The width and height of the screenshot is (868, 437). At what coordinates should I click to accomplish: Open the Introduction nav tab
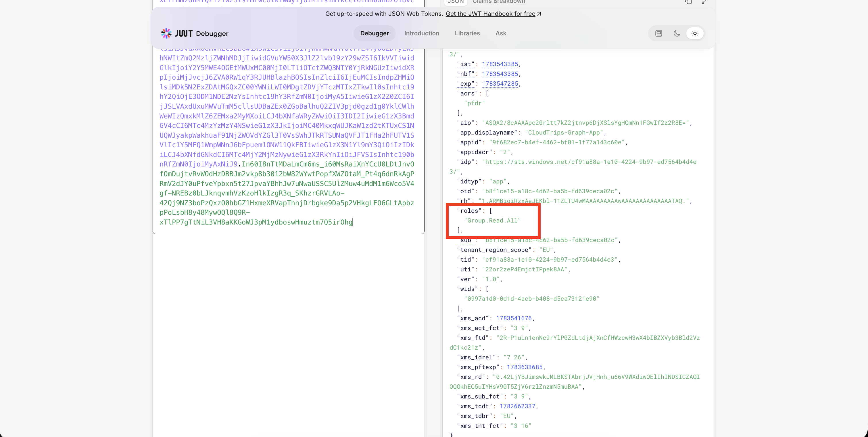click(422, 33)
